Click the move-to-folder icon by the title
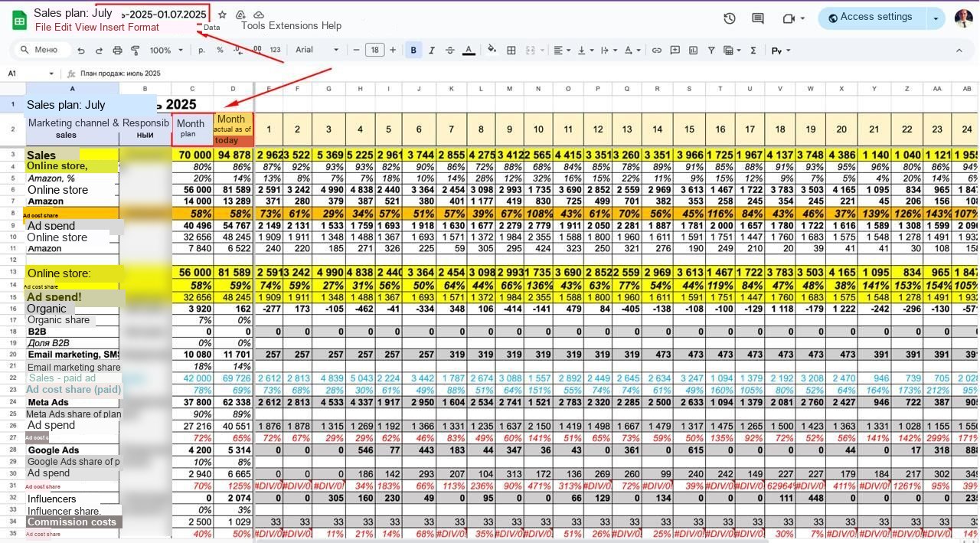This screenshot has width=980, height=543. [240, 15]
